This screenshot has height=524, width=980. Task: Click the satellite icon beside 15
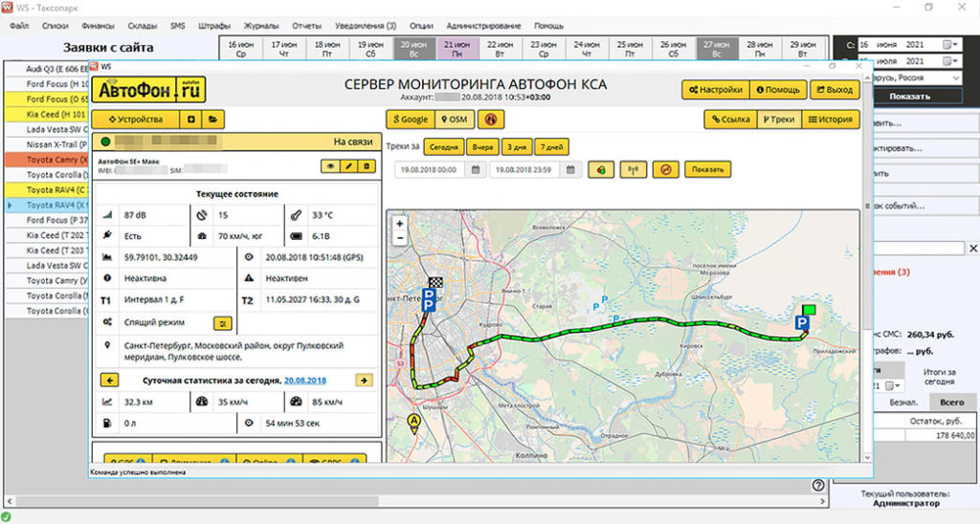point(201,215)
